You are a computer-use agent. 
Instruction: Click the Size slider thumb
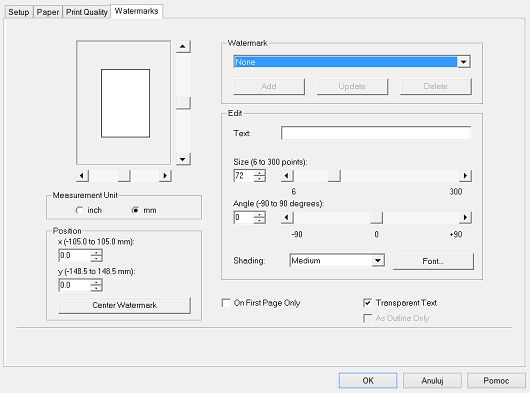click(x=334, y=176)
